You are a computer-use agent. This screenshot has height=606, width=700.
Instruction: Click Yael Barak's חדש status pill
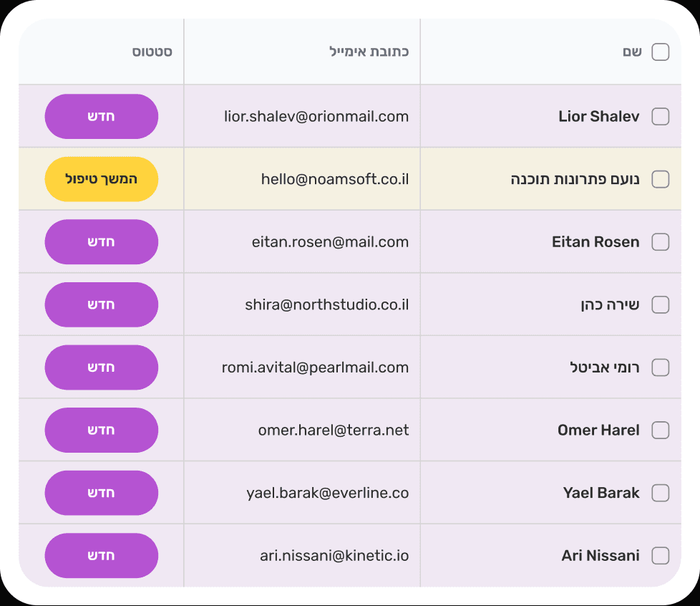click(x=102, y=493)
